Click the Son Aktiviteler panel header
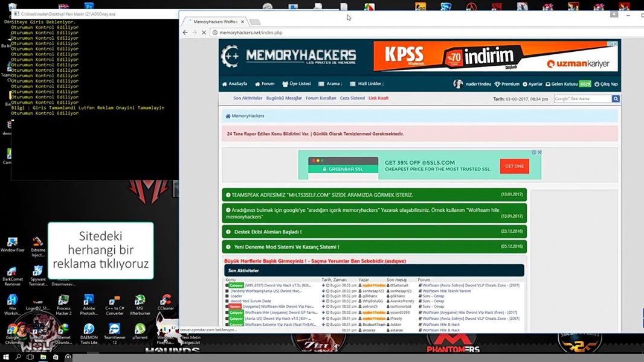Viewport: 644px width, 362px height. (x=374, y=270)
